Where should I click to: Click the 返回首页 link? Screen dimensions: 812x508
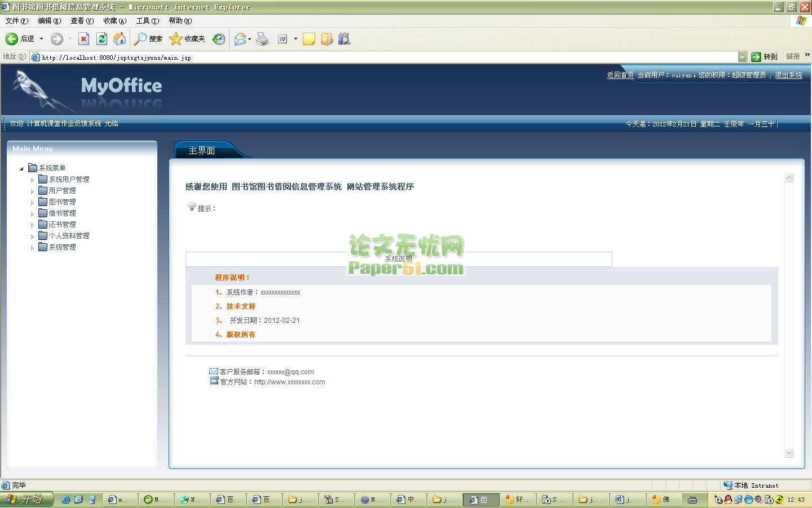pyautogui.click(x=620, y=75)
